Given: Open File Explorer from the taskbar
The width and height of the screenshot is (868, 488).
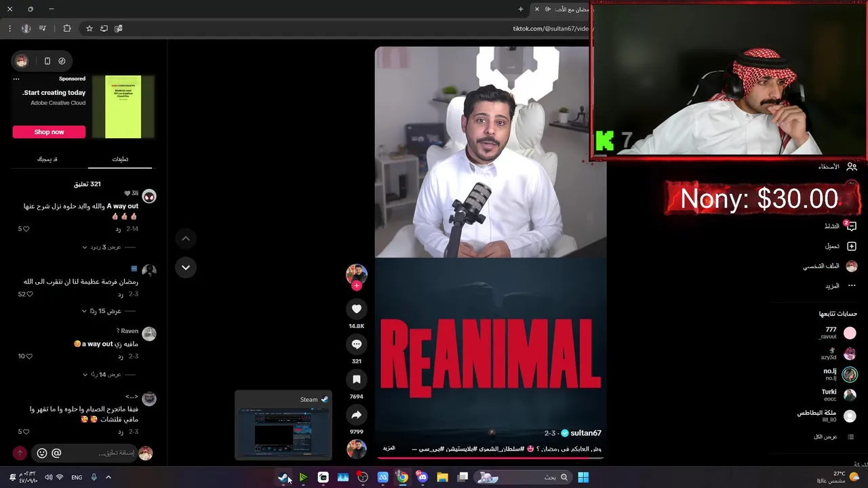Looking at the screenshot, I should tap(442, 477).
